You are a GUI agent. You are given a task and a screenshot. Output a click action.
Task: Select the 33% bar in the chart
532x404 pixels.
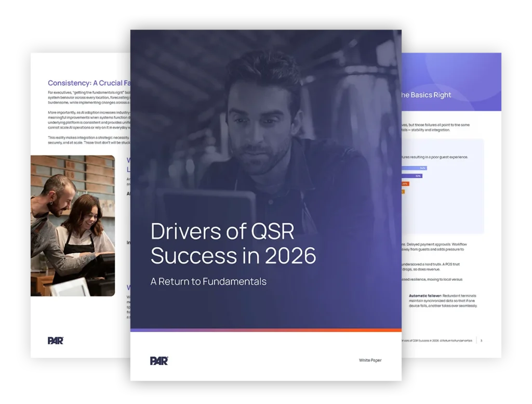(412, 176)
